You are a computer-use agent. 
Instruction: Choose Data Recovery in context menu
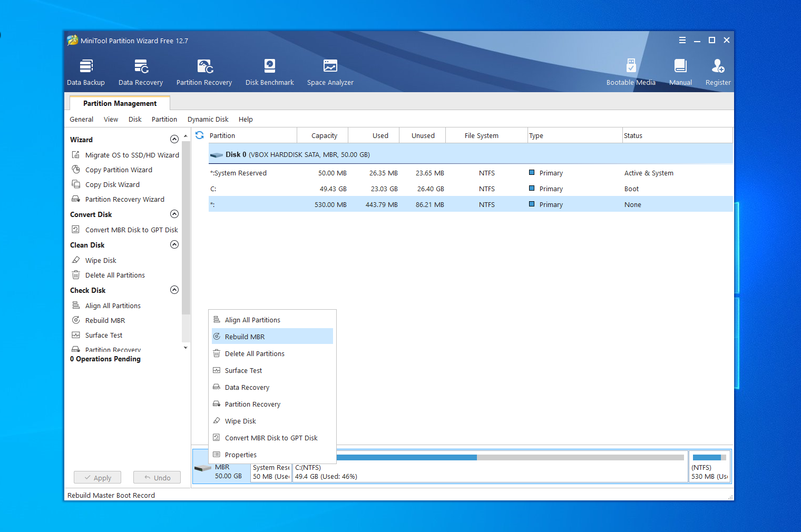click(272, 387)
